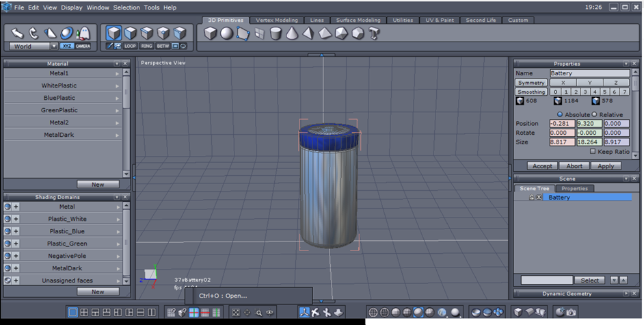Add a cylinder primitive
Screen dimensions: 644x325
(275, 33)
